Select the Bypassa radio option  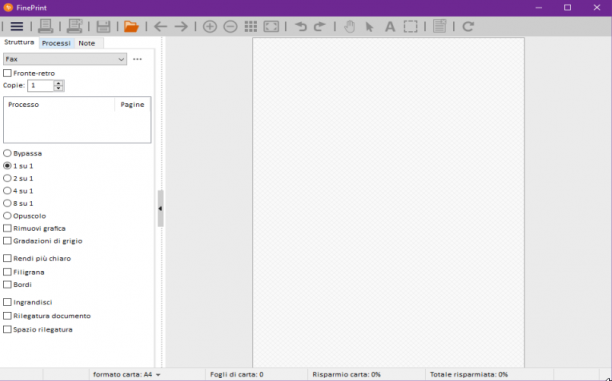click(x=7, y=153)
